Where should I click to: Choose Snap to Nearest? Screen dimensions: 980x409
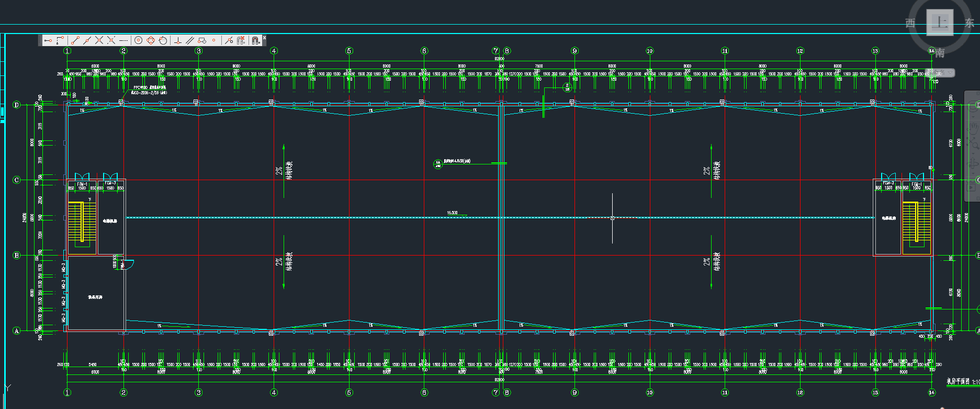point(229,40)
